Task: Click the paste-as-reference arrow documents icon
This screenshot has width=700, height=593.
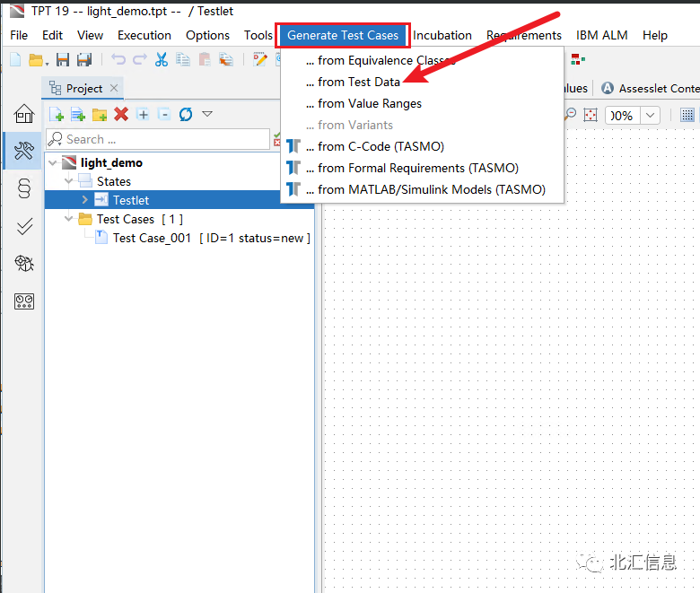Action: tap(226, 59)
